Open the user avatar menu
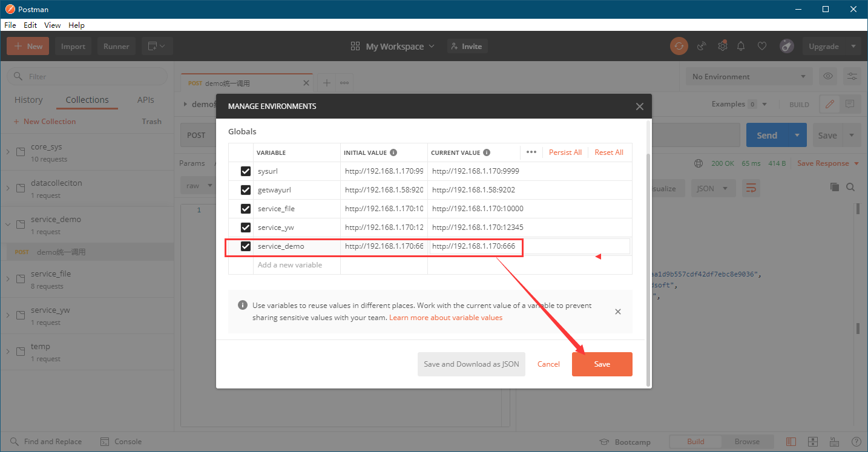 786,46
